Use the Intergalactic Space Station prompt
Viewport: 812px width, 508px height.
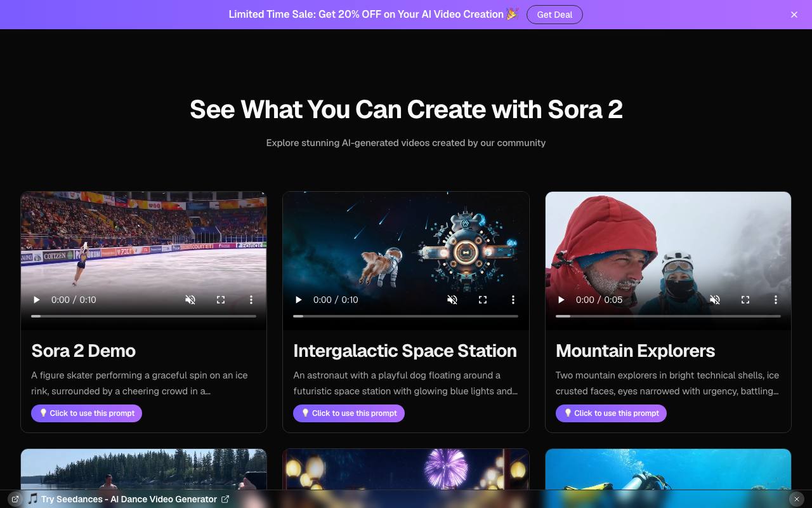348,413
